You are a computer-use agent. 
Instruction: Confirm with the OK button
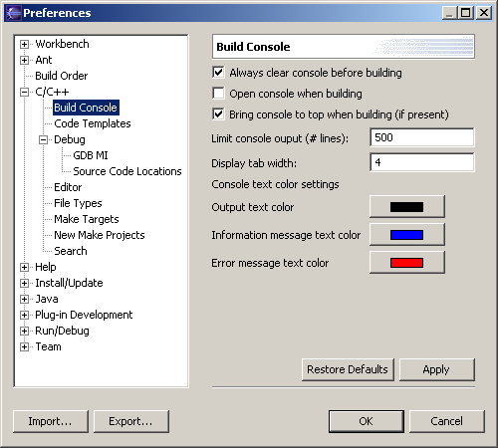click(367, 421)
